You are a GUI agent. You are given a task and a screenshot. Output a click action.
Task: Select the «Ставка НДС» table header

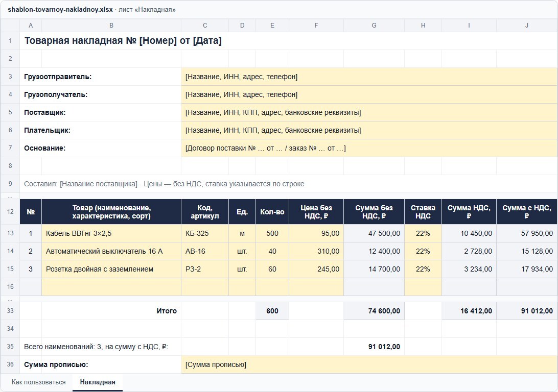423,212
